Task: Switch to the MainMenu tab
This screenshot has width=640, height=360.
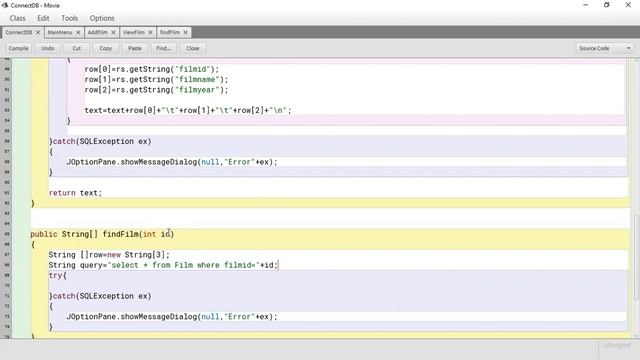Action: point(60,32)
